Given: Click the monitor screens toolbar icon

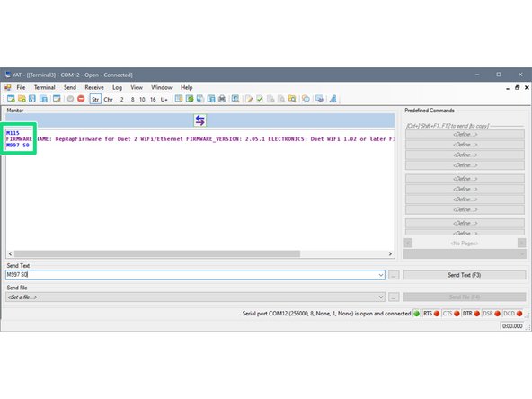Looking at the screenshot, I should [x=319, y=99].
